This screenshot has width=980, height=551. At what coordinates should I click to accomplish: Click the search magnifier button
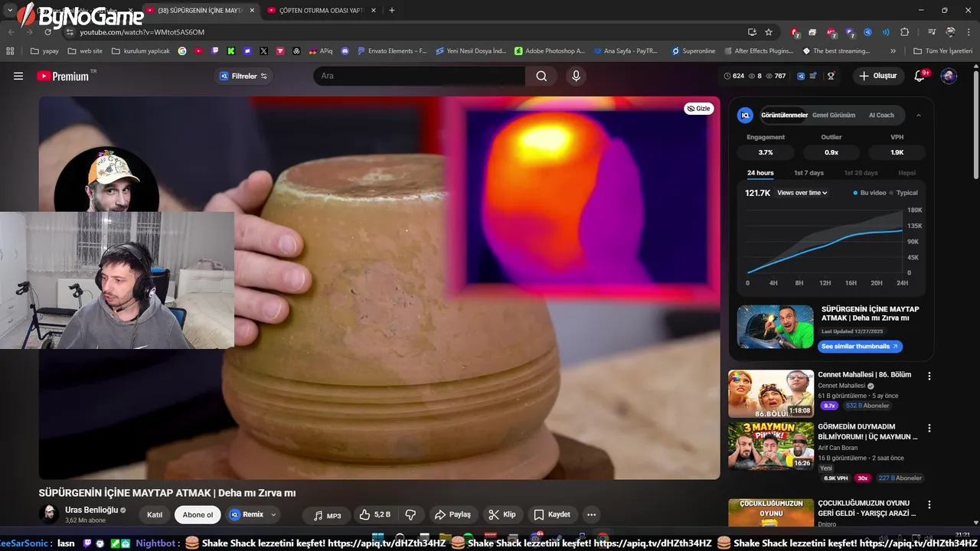(541, 76)
